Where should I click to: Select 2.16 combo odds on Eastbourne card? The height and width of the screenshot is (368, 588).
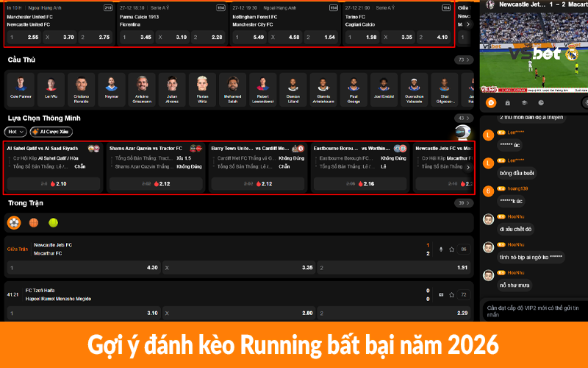point(360,183)
